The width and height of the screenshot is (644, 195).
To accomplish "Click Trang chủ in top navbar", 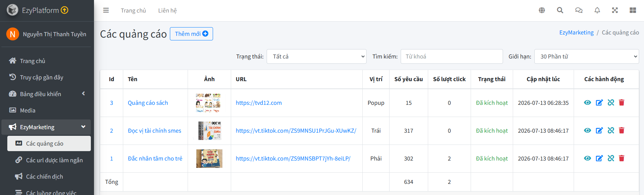I will 133,10.
